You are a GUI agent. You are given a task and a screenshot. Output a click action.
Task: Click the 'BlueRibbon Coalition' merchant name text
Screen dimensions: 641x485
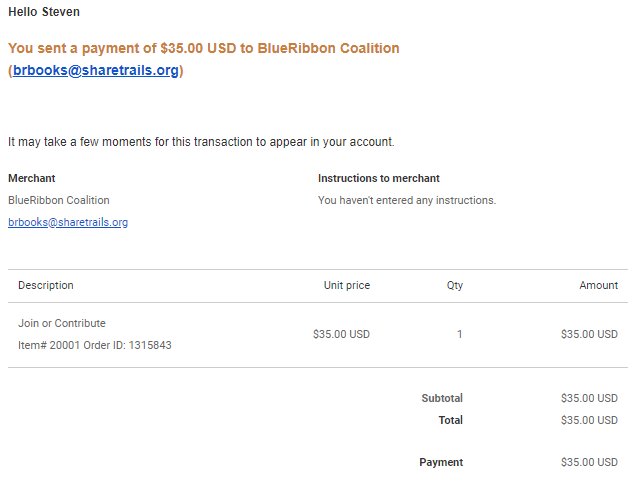(x=59, y=200)
